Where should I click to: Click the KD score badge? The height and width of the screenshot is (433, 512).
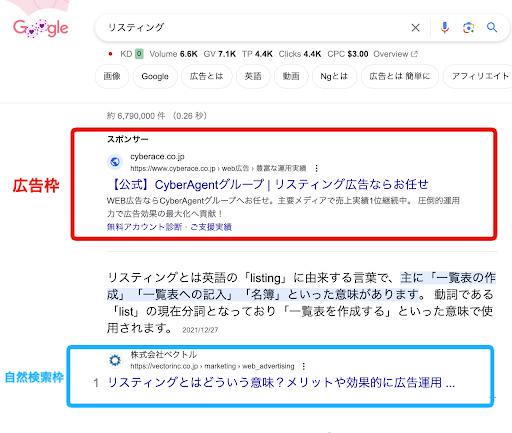139,54
